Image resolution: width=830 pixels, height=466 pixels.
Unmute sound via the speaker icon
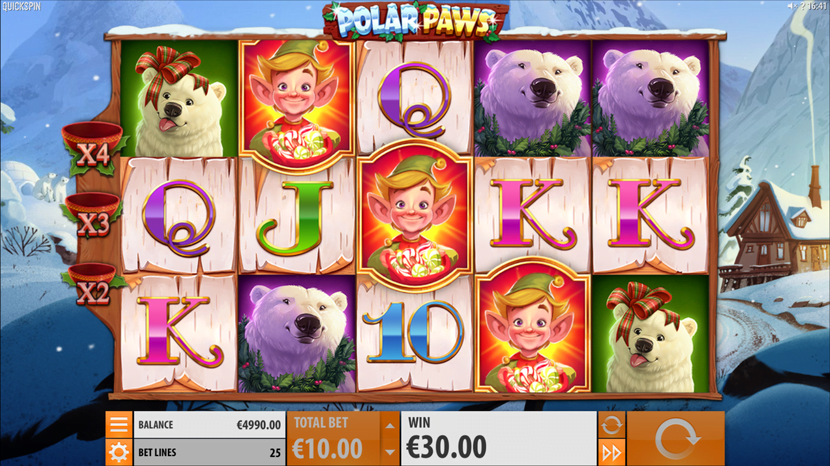click(791, 6)
